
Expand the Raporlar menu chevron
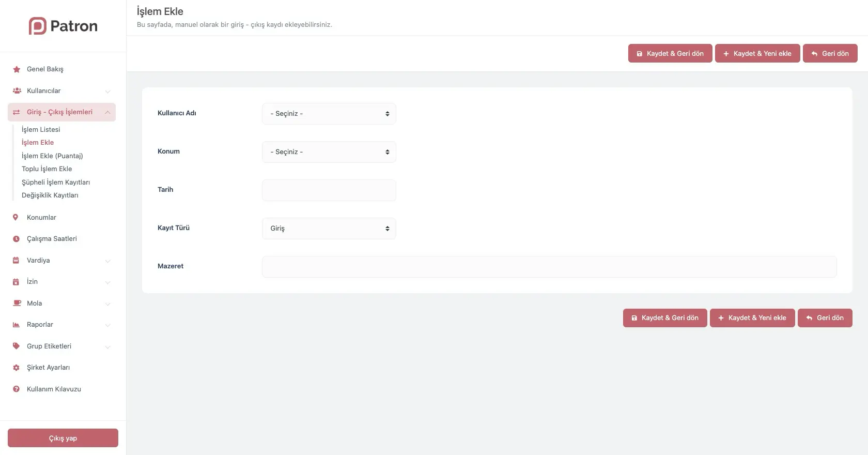pyautogui.click(x=107, y=325)
